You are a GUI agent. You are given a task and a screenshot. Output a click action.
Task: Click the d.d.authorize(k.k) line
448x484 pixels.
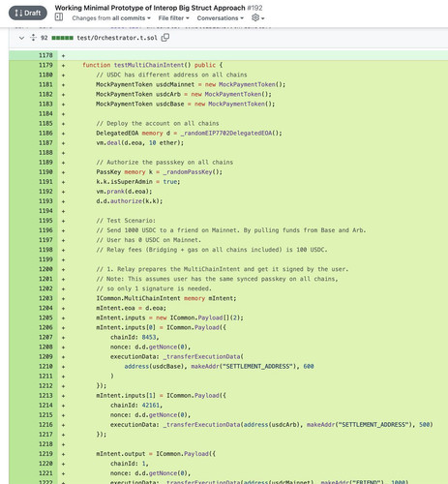(130, 200)
